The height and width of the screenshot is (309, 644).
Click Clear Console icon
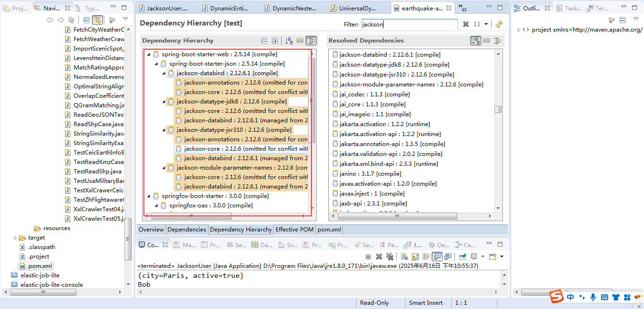[x=404, y=257]
